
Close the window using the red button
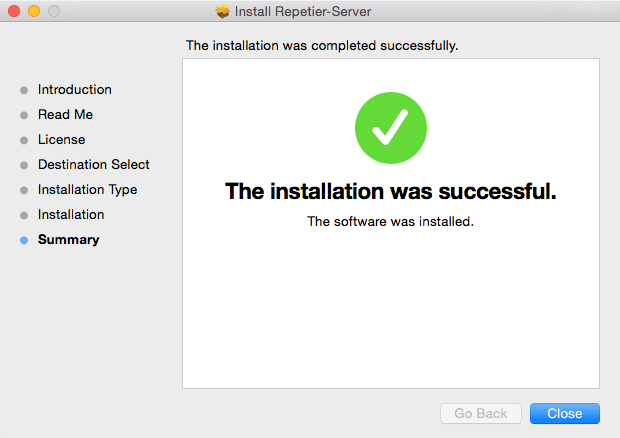point(14,12)
